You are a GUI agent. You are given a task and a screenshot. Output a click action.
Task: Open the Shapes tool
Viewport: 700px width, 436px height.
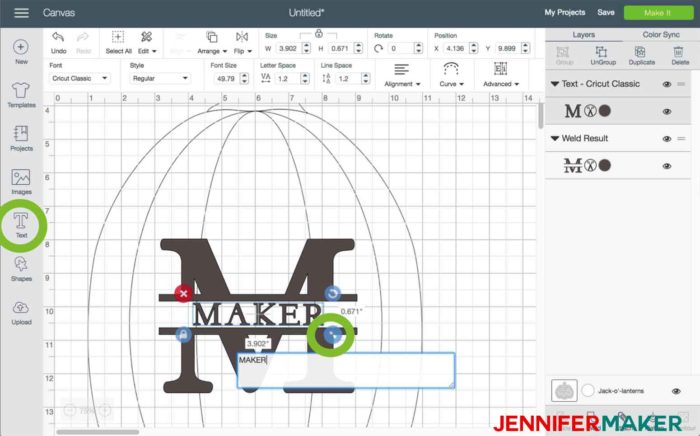tap(21, 269)
